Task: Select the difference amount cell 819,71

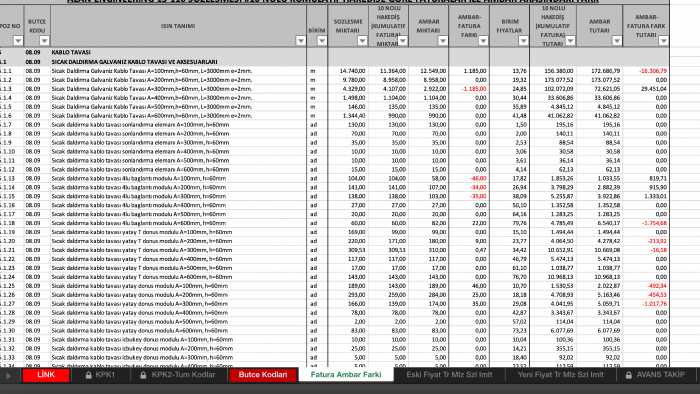Action: click(x=646, y=178)
